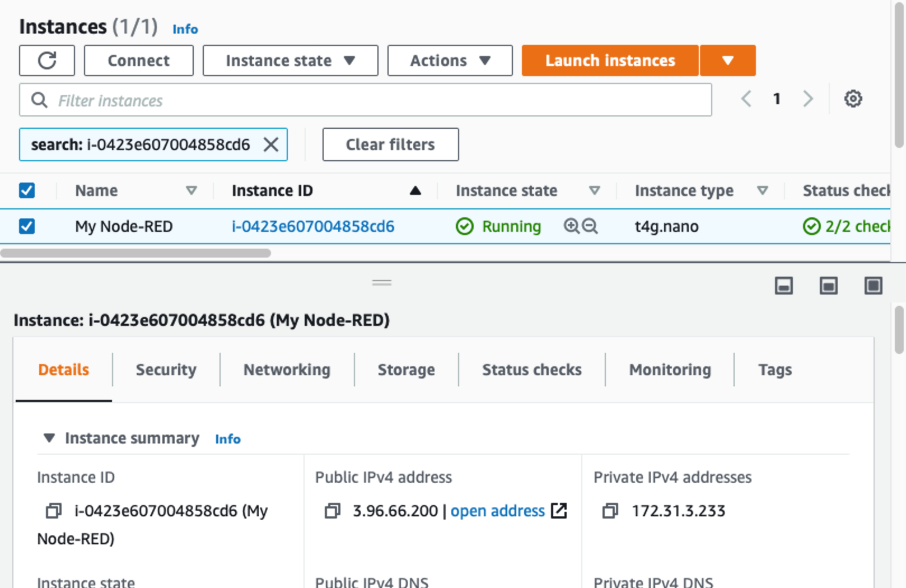Toggle the Name column sort arrow
This screenshot has height=588, width=906.
(x=192, y=190)
